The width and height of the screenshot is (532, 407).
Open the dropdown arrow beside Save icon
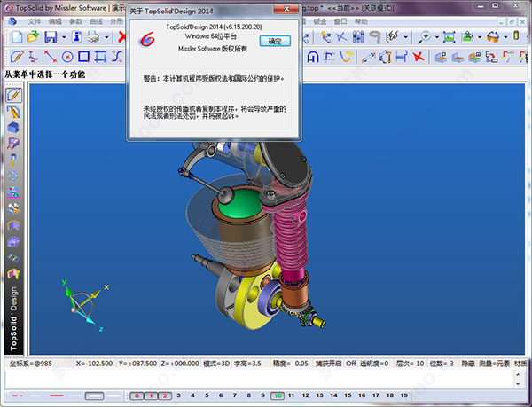coord(64,37)
